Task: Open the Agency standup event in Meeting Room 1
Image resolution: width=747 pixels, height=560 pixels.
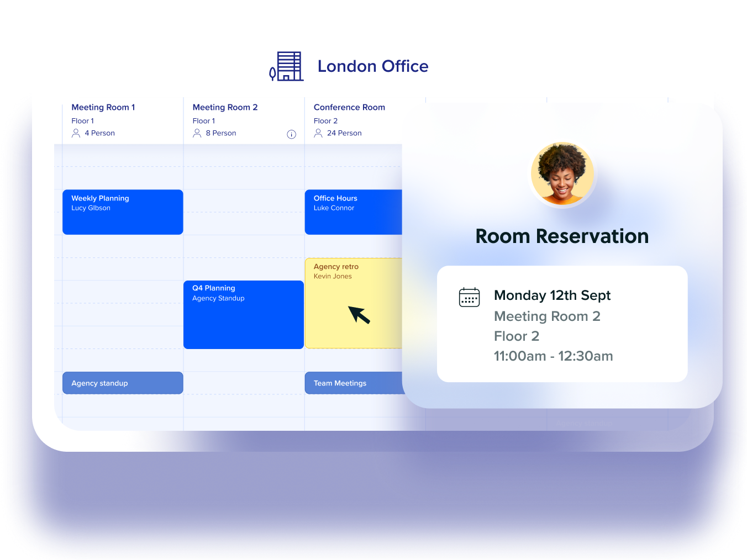Action: [123, 383]
